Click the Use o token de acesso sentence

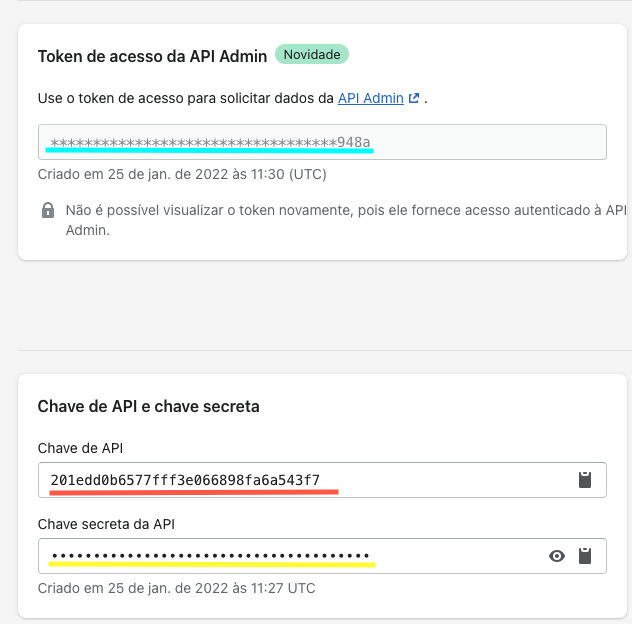233,98
